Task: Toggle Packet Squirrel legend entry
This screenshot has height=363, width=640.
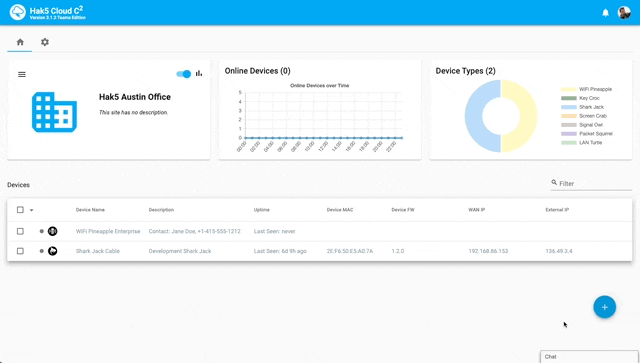Action: pyautogui.click(x=587, y=134)
